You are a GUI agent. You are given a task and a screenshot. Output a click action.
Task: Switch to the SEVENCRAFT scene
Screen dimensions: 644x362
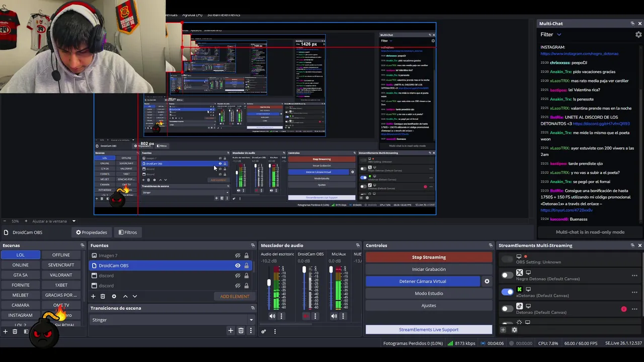coord(61,265)
